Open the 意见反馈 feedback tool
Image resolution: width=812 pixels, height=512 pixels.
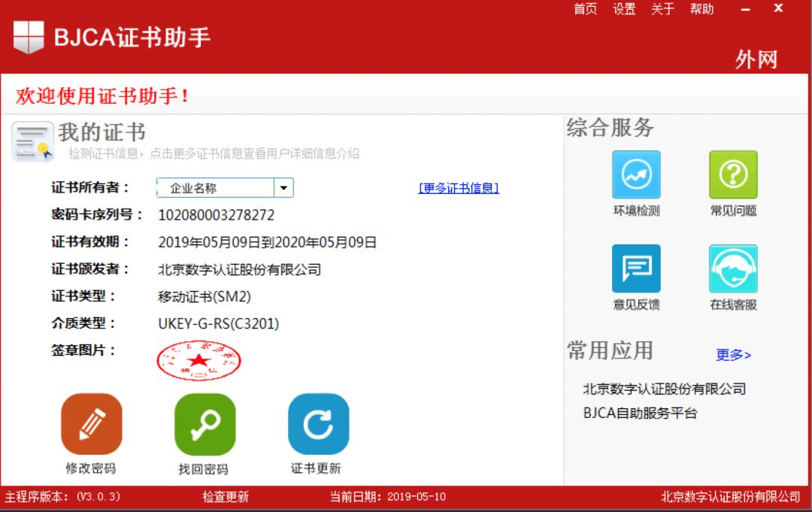click(x=636, y=268)
